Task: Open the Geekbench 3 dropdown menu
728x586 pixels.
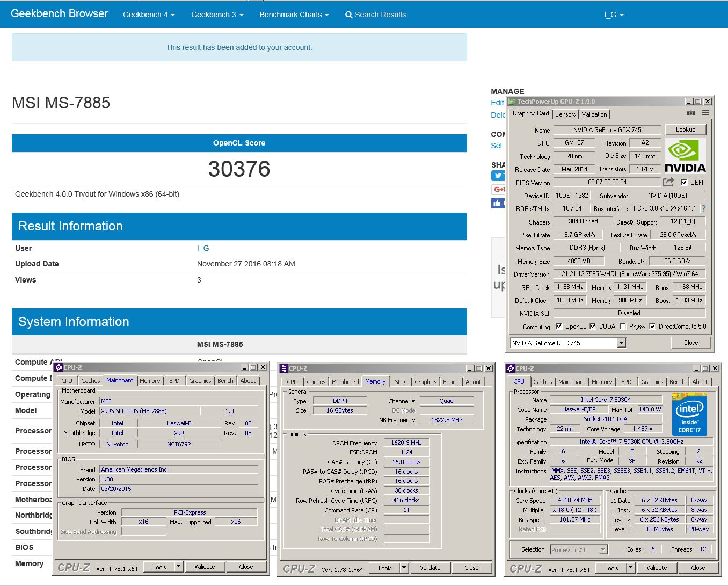Action: [x=217, y=15]
